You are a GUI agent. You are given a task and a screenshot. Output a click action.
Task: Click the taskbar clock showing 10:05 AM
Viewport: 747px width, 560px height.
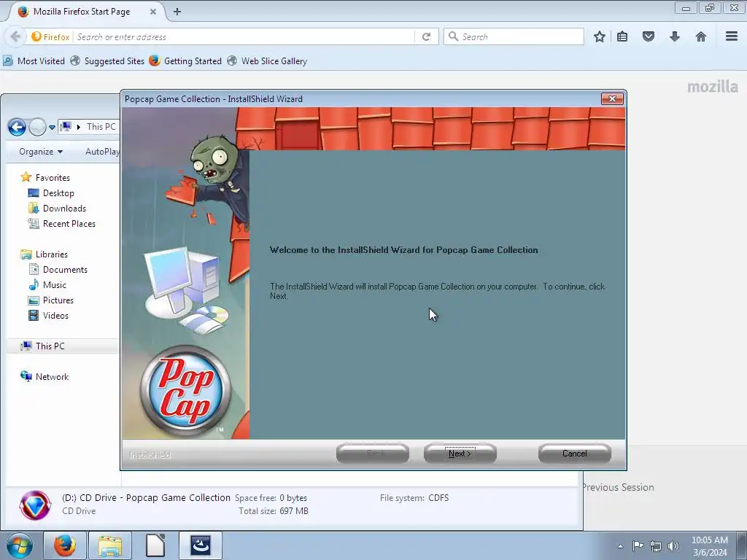point(710,546)
